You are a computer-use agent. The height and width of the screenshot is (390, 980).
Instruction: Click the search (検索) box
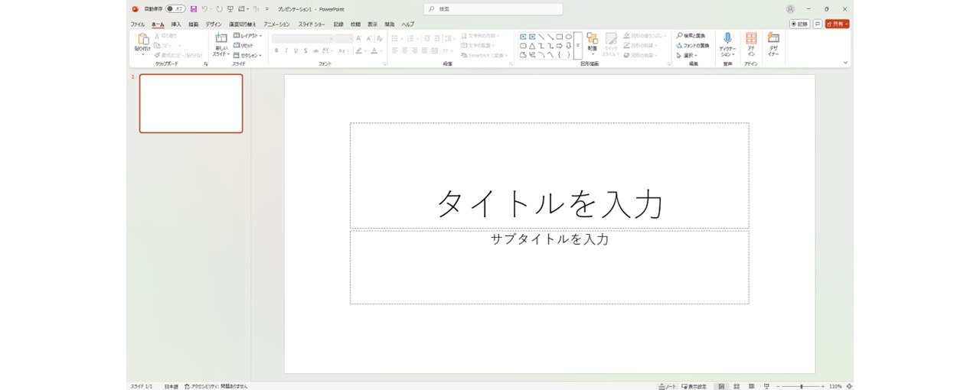click(493, 9)
